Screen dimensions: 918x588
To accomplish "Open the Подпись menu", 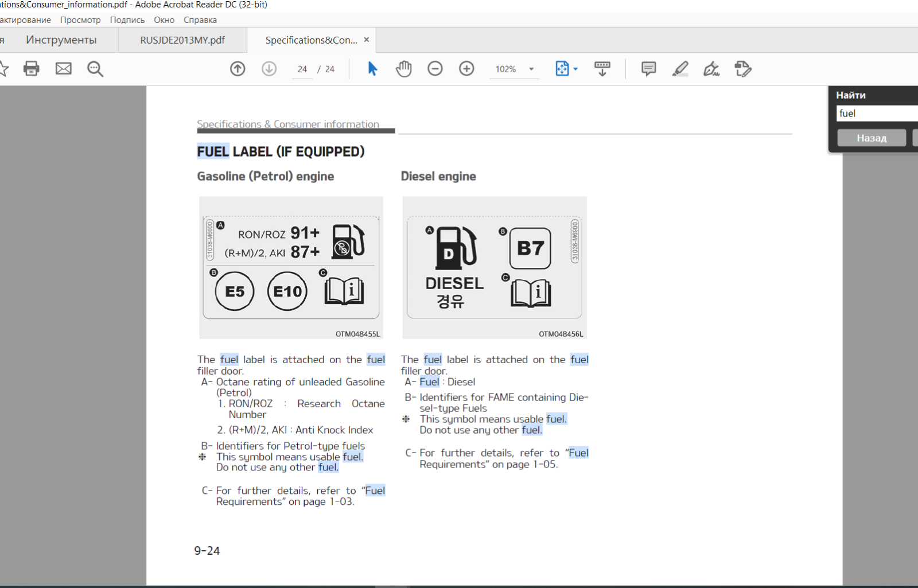I will pyautogui.click(x=127, y=20).
